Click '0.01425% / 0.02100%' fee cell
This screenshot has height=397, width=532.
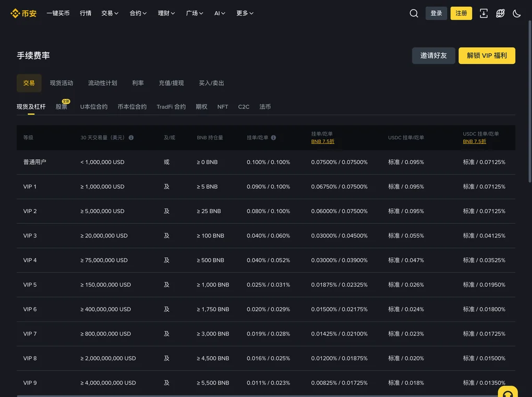coord(340,334)
